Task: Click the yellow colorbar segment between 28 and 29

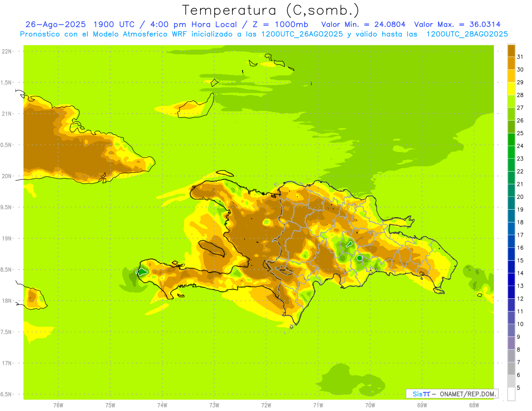Action: point(511,89)
